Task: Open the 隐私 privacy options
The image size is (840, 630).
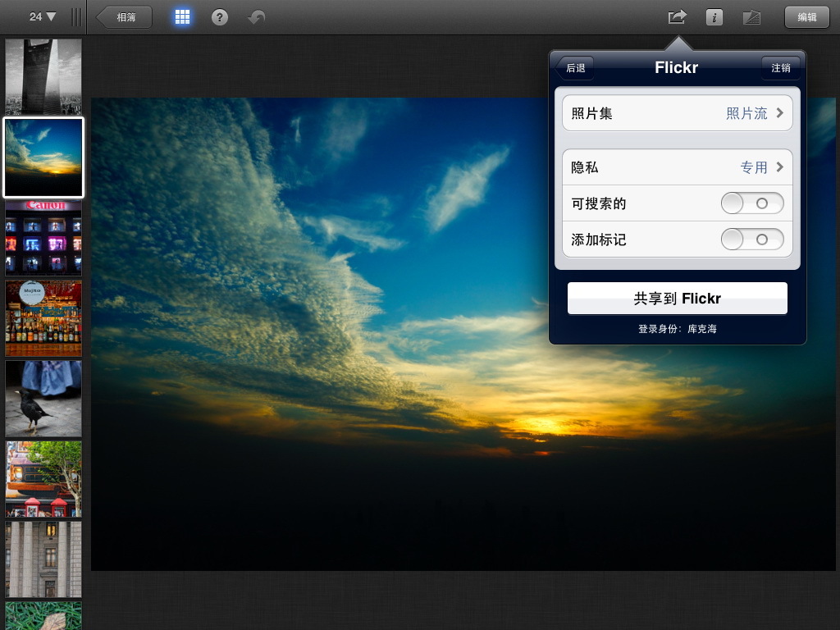Action: [677, 167]
